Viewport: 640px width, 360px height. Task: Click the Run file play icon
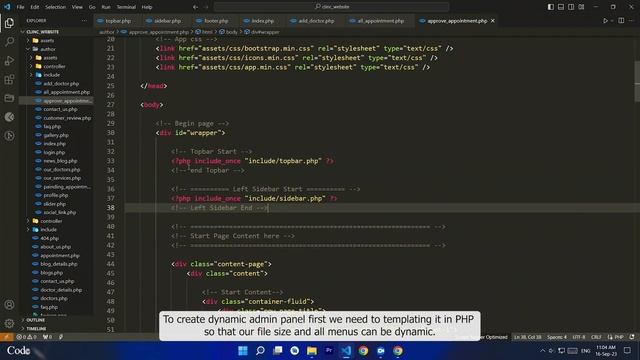coord(605,20)
